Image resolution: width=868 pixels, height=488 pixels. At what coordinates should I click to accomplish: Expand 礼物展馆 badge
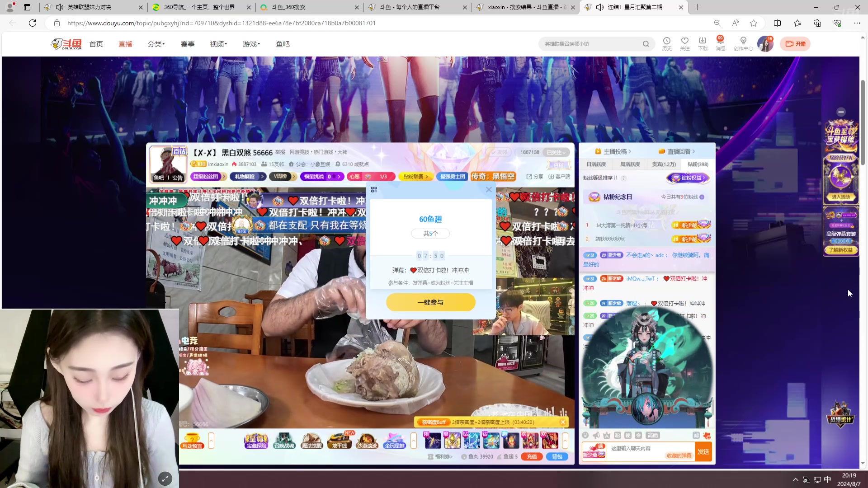tap(248, 177)
